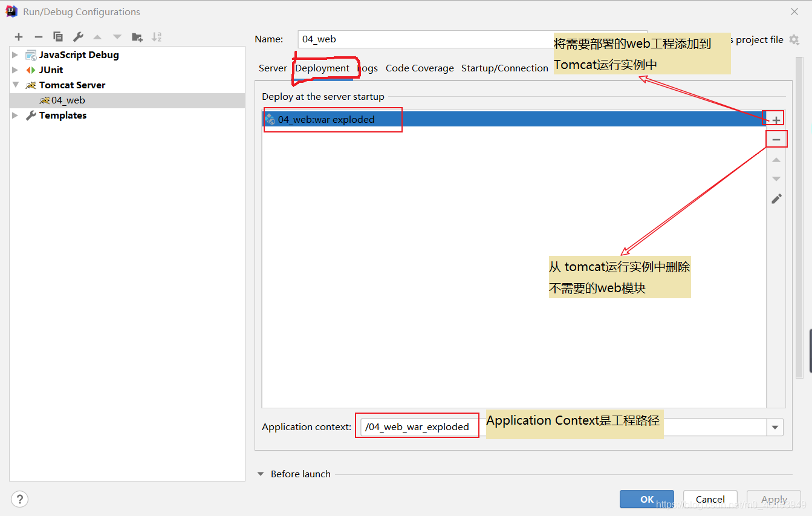Select 04_web configuration in tree

pyautogui.click(x=128, y=100)
